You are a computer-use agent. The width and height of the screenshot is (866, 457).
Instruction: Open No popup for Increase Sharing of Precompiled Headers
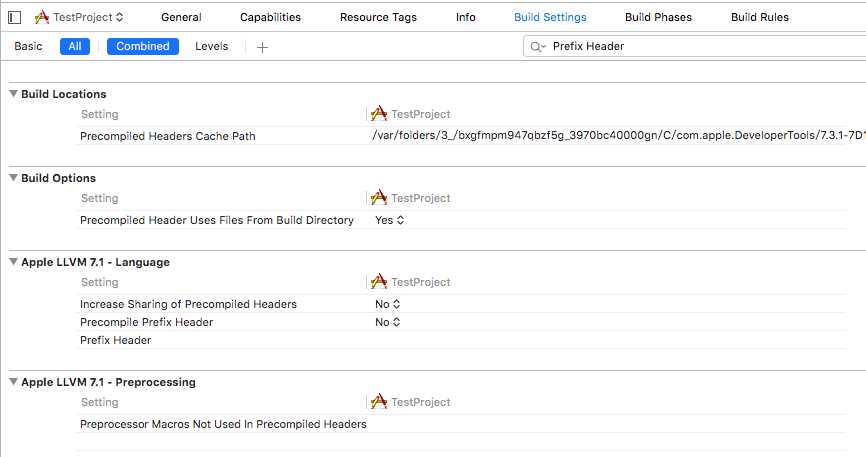pyautogui.click(x=387, y=304)
